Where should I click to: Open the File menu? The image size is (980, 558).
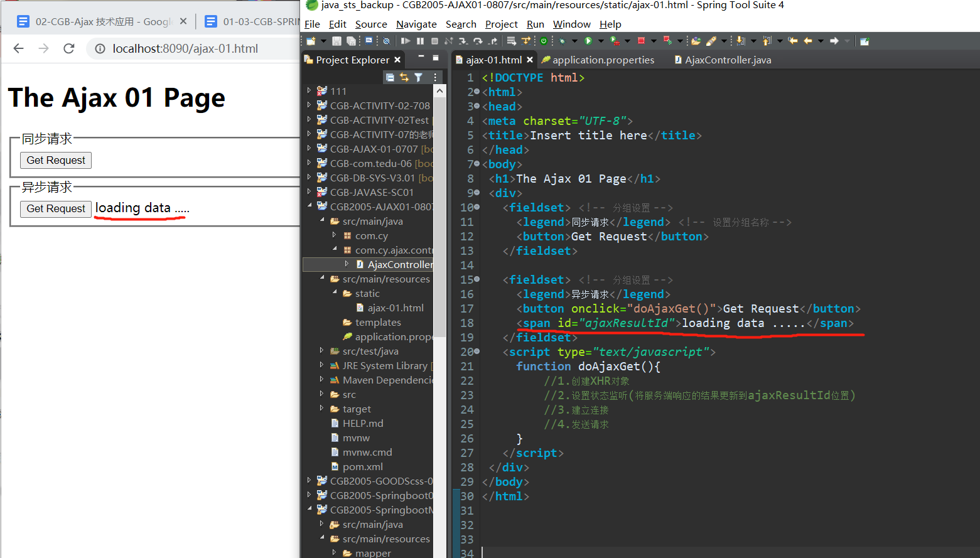point(312,24)
